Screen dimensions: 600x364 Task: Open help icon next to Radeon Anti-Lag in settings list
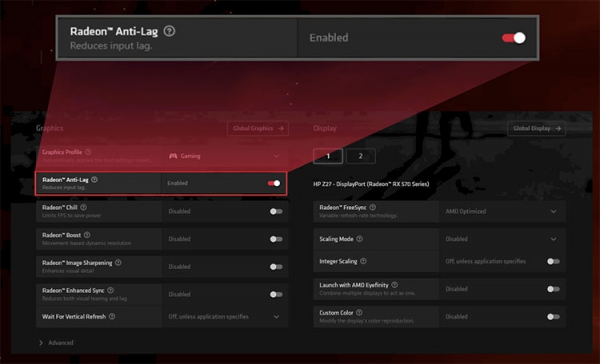pos(94,180)
